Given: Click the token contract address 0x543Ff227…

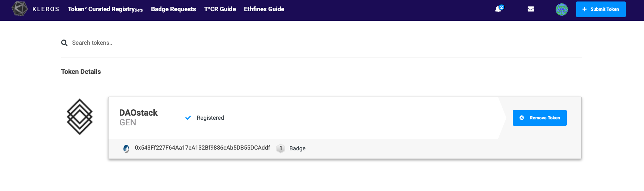Looking at the screenshot, I should coord(202,148).
